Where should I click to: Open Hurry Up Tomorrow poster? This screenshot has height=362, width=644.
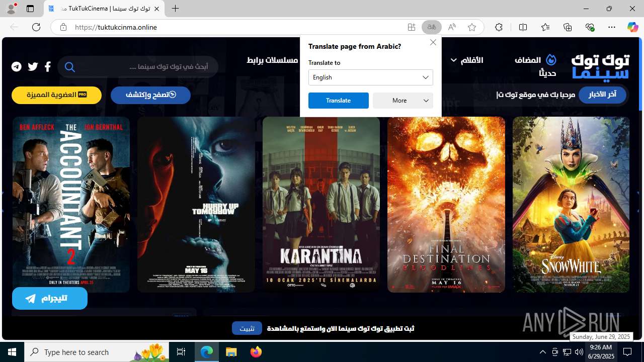196,205
